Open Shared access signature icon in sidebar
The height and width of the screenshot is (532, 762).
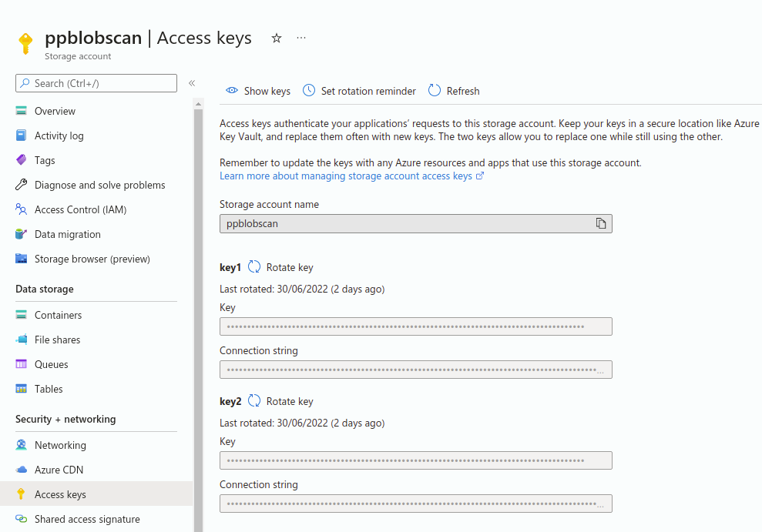22,519
